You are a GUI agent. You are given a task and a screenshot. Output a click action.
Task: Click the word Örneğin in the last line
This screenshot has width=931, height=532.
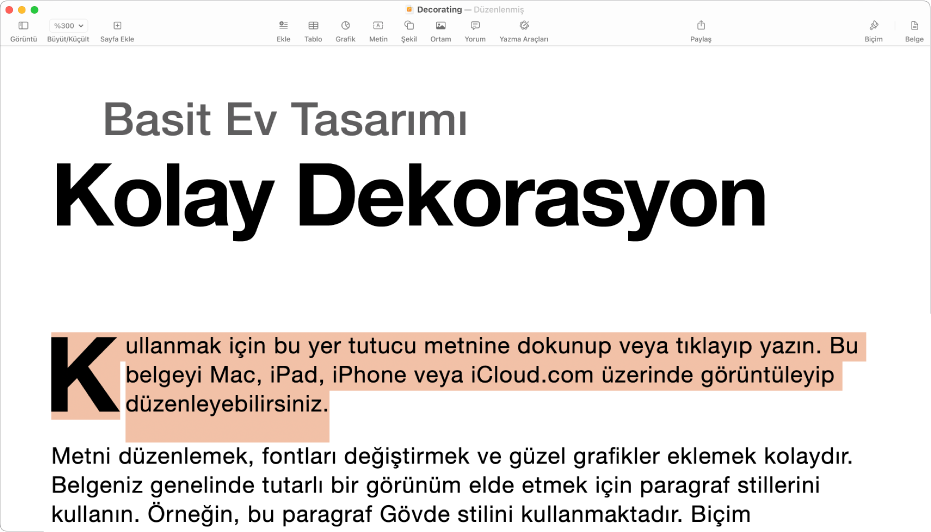pyautogui.click(x=194, y=514)
